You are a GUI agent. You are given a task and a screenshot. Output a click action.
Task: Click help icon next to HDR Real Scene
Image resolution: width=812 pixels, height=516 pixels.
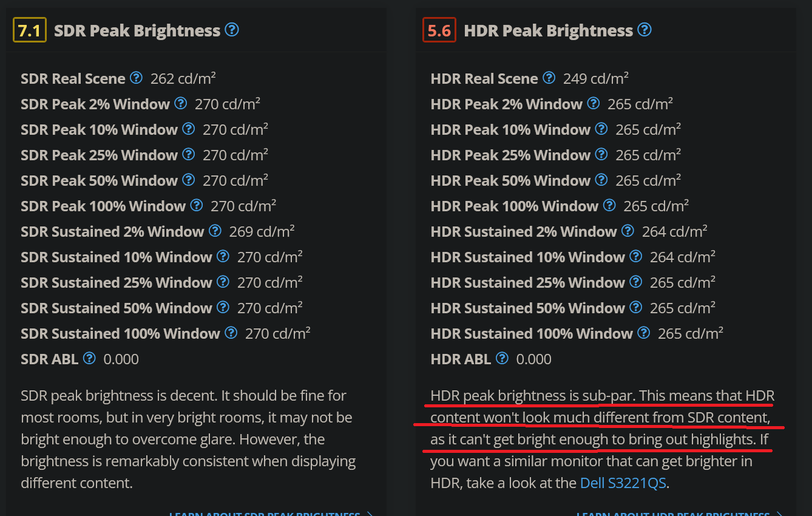[x=549, y=78]
